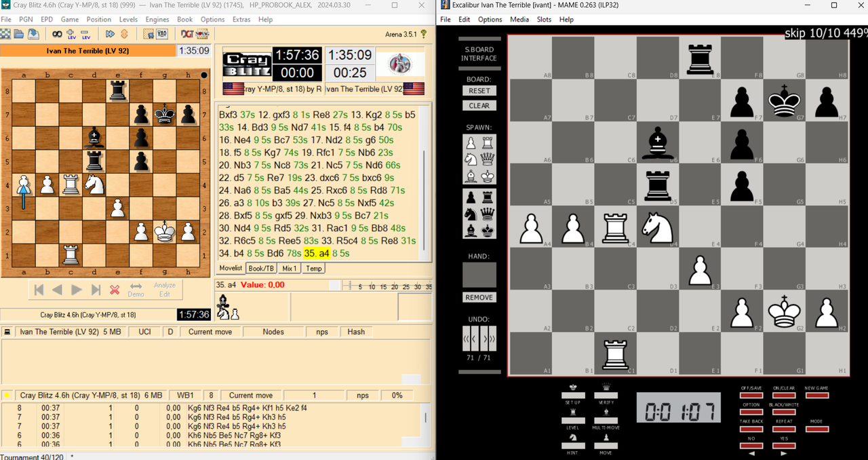Spawn a black rook in MAME sidebar
The width and height of the screenshot is (868, 460).
click(x=487, y=199)
